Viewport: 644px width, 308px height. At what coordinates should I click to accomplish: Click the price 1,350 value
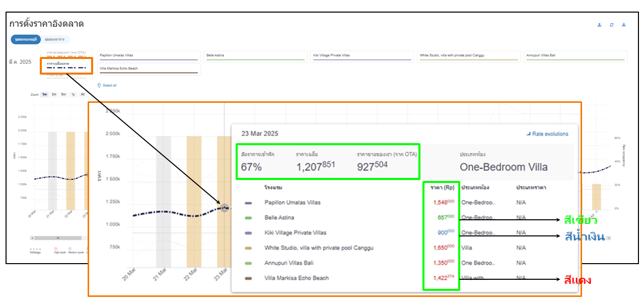pyautogui.click(x=444, y=263)
